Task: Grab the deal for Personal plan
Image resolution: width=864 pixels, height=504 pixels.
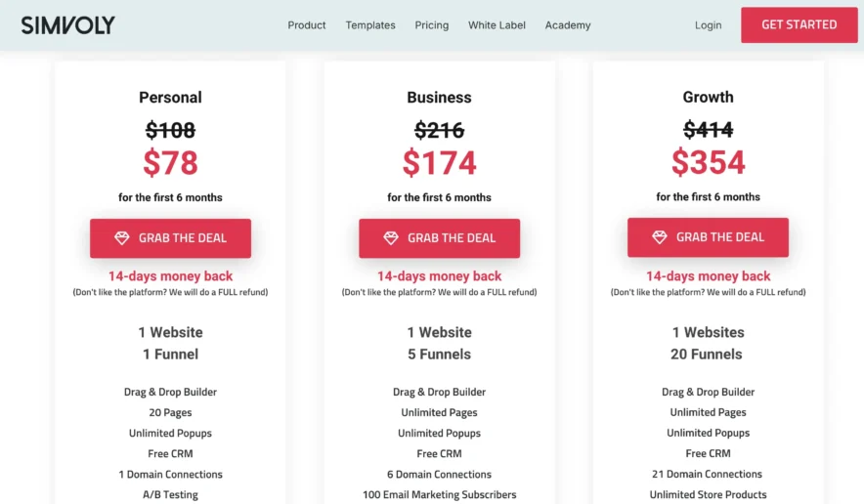Action: tap(170, 238)
